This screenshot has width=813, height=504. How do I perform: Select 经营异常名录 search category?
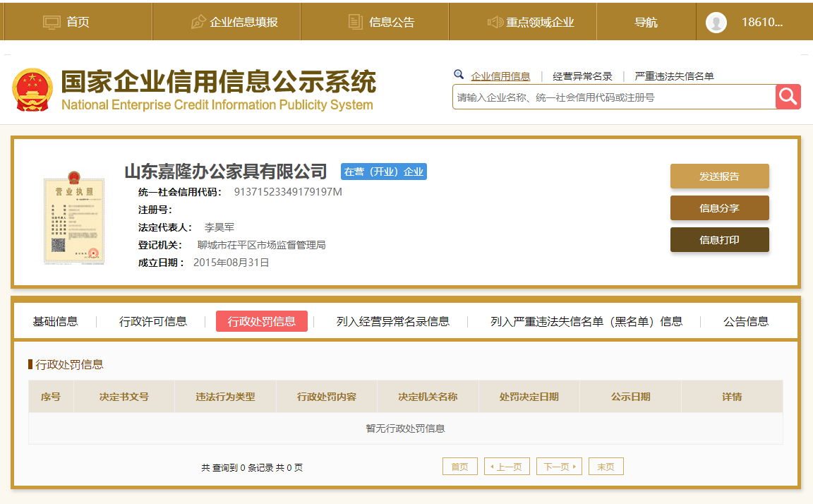pos(582,76)
